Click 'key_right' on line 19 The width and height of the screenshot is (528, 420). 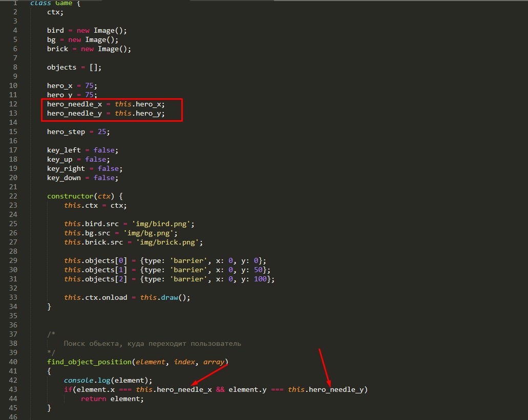click(x=66, y=168)
